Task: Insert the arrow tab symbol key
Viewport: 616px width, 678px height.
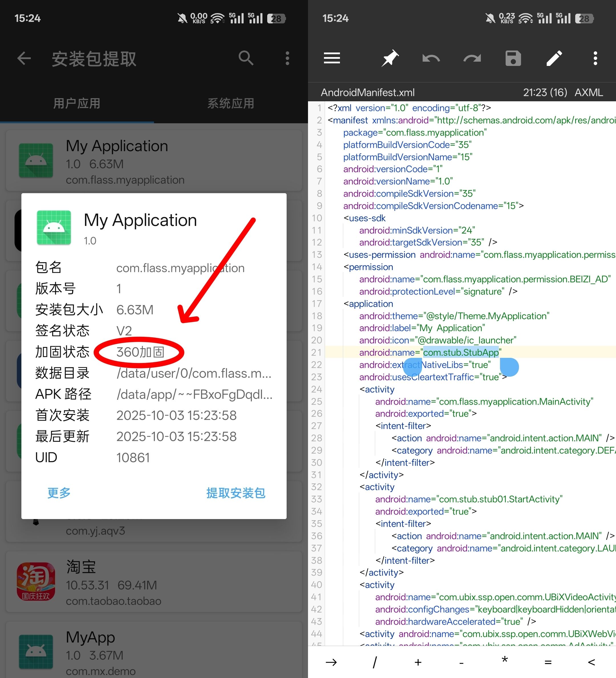Action: [x=331, y=662]
